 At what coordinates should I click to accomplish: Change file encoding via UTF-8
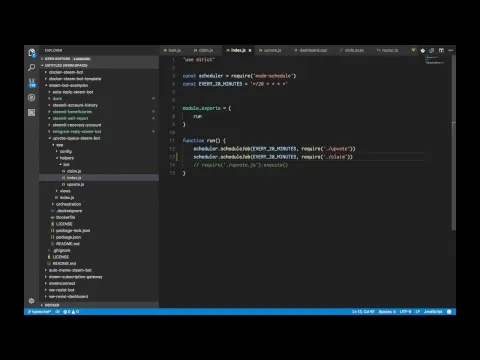click(x=405, y=312)
